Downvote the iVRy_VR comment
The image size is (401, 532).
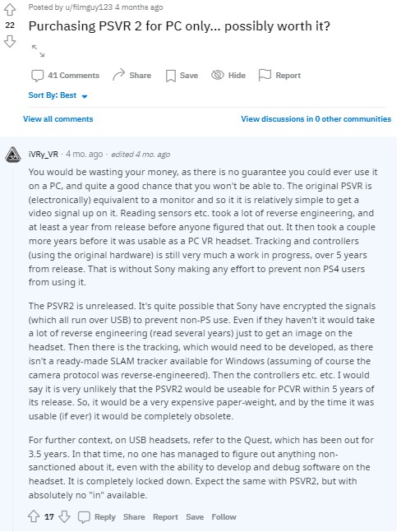64,516
